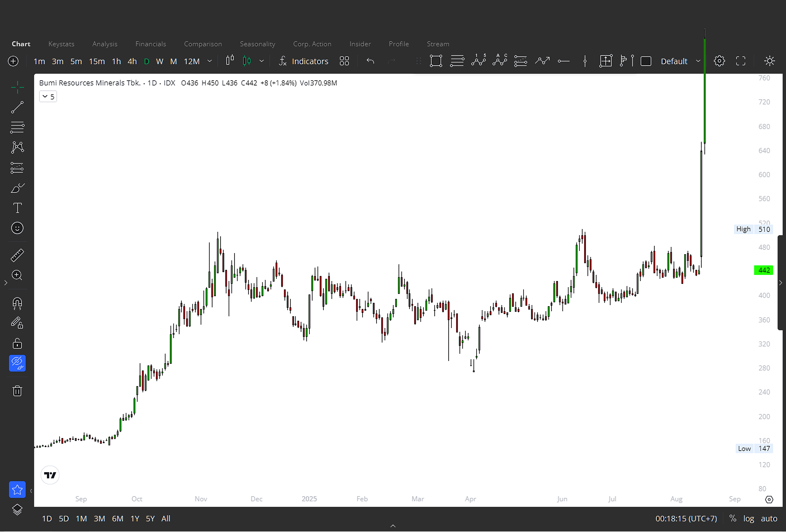Toggle lock all drawing tools

[17, 344]
